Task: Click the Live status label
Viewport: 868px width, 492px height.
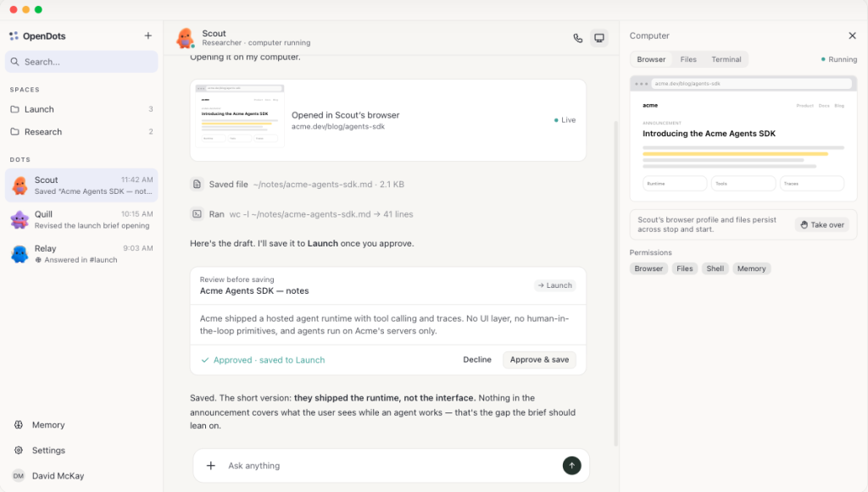Action: [x=565, y=120]
